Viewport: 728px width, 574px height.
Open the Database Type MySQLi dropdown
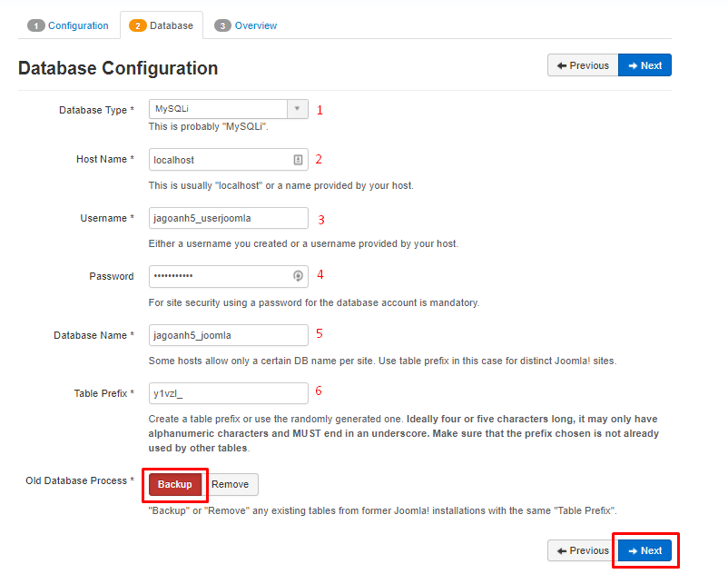[x=218, y=109]
